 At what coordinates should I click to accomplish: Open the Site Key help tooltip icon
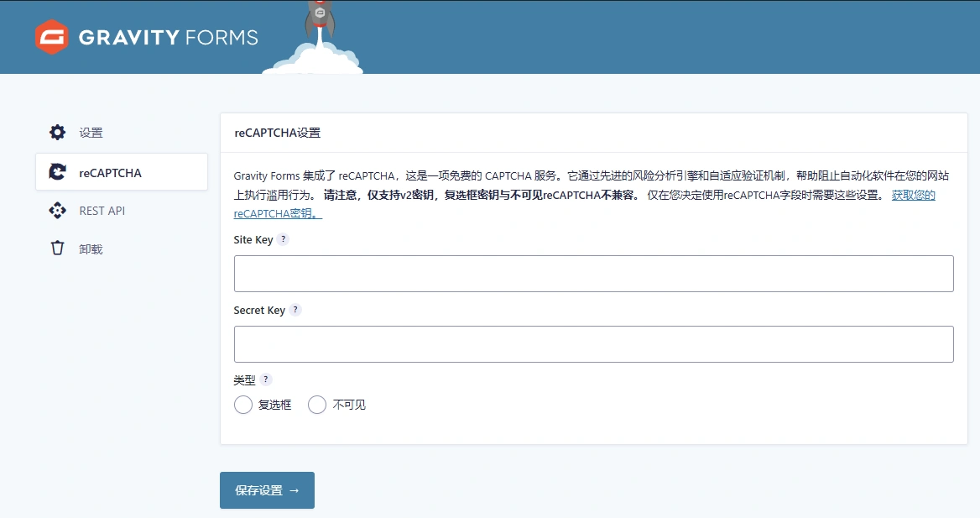coord(282,239)
